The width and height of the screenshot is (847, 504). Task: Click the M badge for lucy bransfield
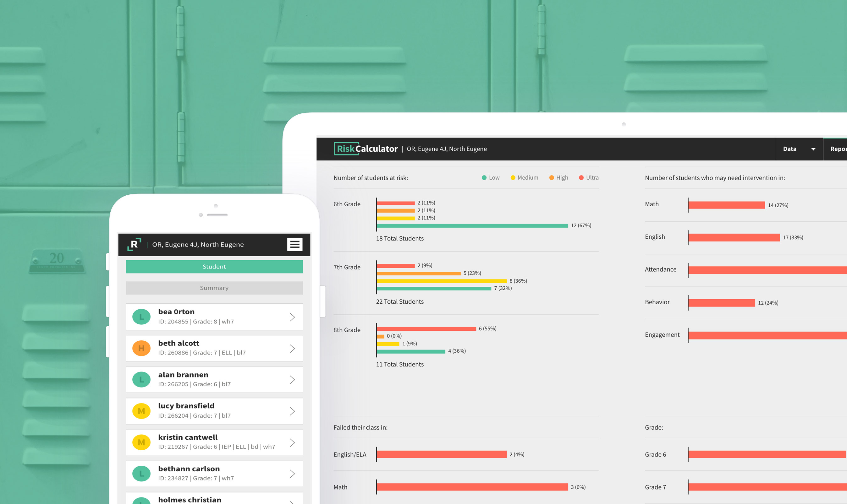pos(141,411)
